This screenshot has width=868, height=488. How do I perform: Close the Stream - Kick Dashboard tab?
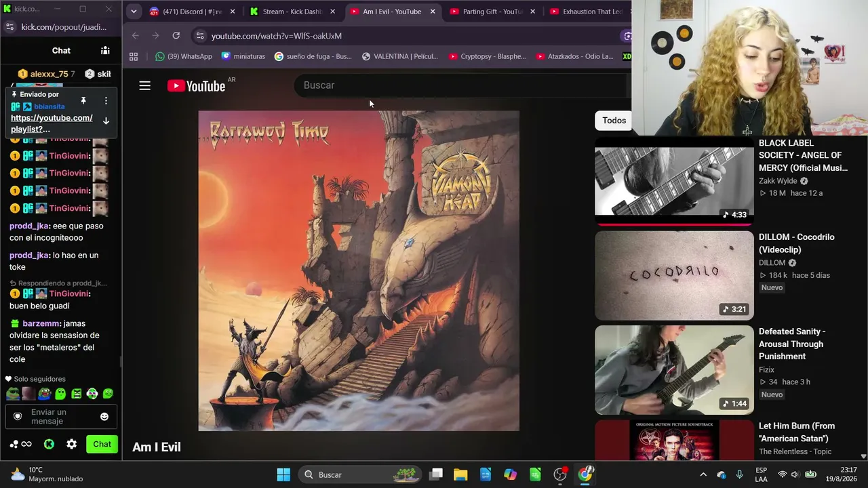(x=333, y=12)
